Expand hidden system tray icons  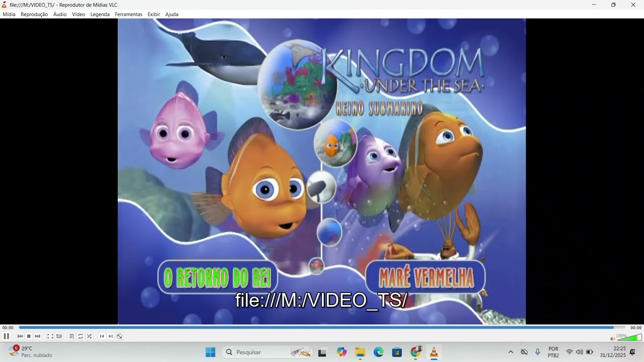[x=511, y=352]
